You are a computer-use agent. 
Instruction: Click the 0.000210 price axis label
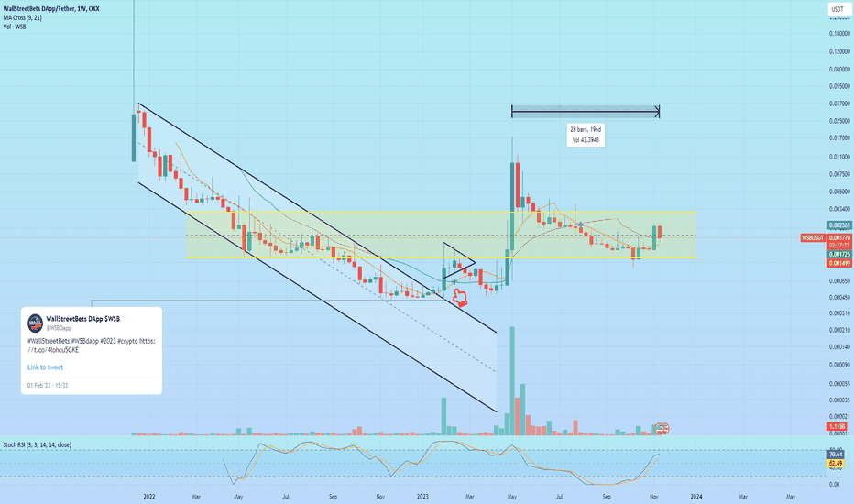pos(839,330)
